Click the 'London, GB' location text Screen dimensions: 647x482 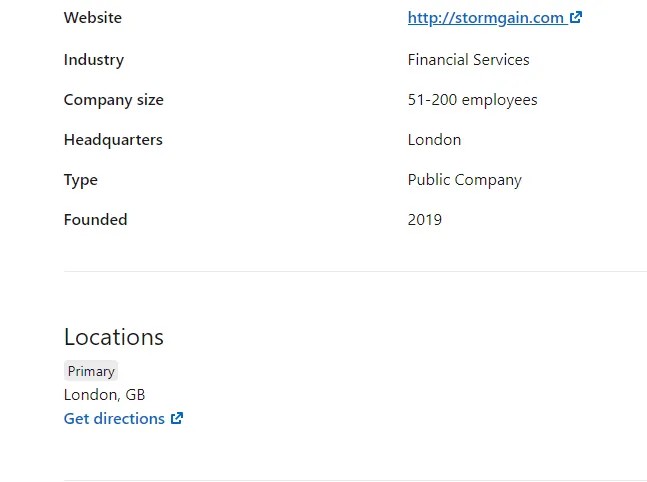pyautogui.click(x=104, y=395)
